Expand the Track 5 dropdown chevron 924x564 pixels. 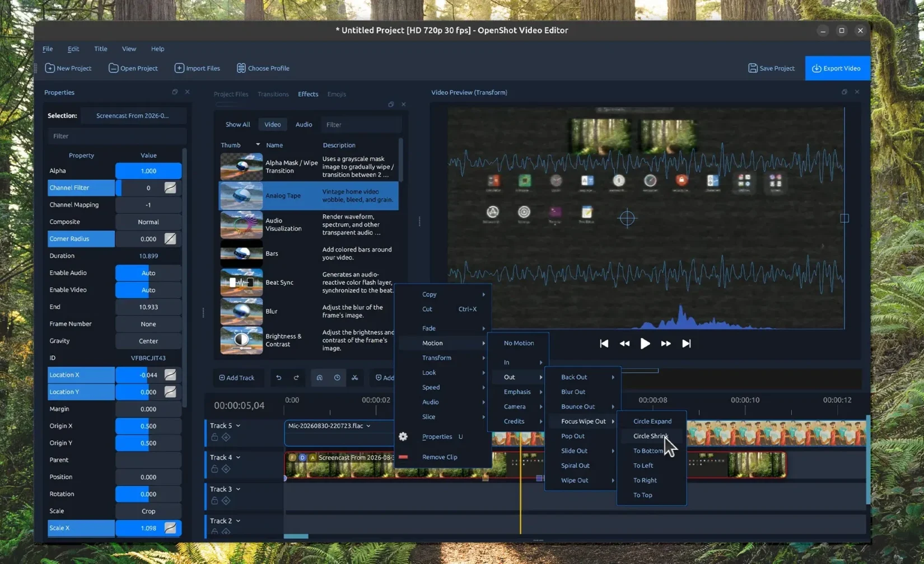click(238, 426)
